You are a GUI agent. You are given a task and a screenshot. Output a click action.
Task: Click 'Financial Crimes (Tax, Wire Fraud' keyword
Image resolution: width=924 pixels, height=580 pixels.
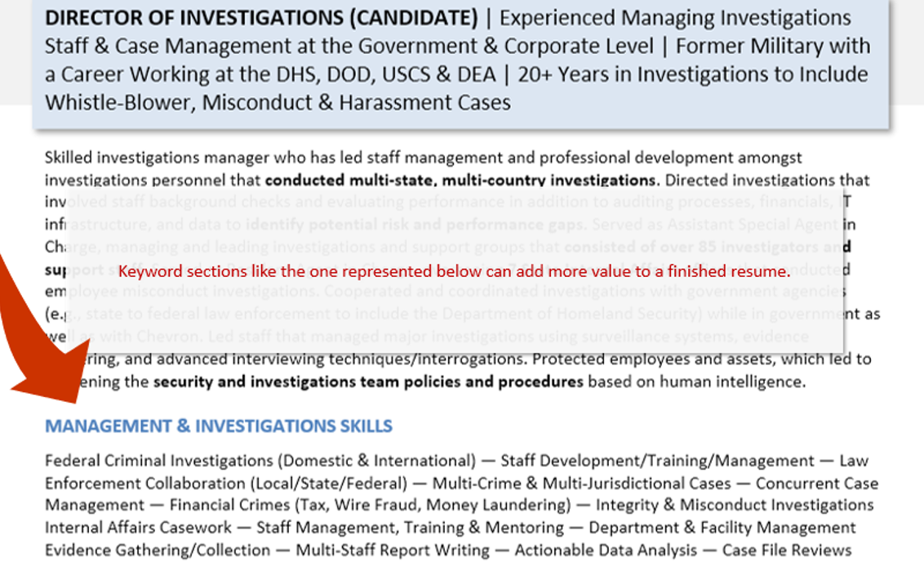click(x=295, y=506)
